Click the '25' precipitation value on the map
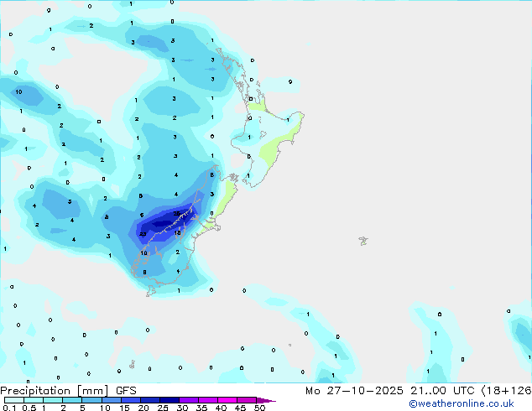 pyautogui.click(x=177, y=214)
